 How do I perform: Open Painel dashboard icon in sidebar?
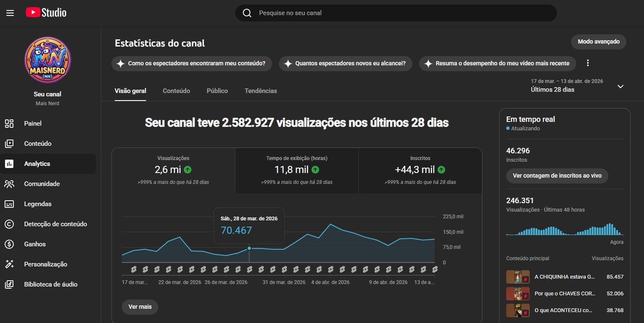pyautogui.click(x=9, y=124)
